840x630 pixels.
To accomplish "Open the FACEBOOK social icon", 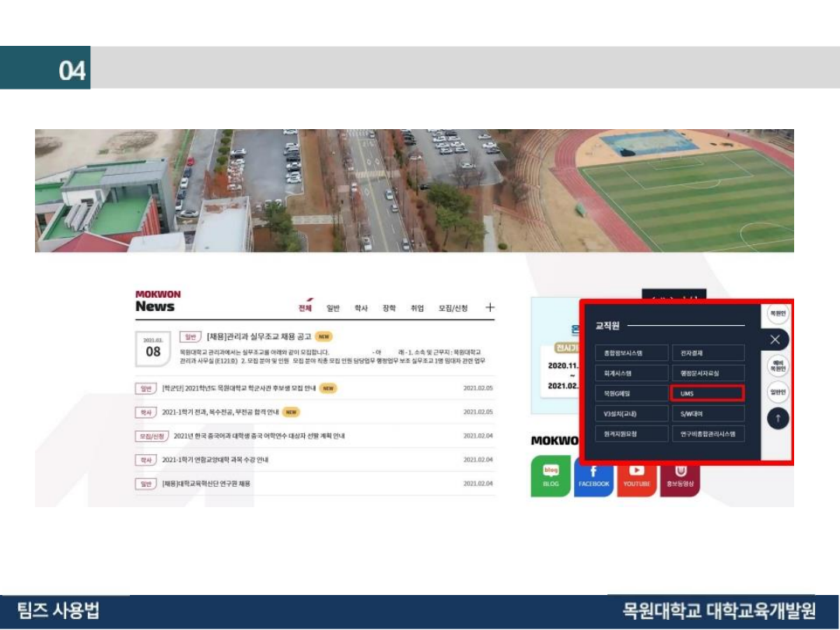I will pos(593,476).
